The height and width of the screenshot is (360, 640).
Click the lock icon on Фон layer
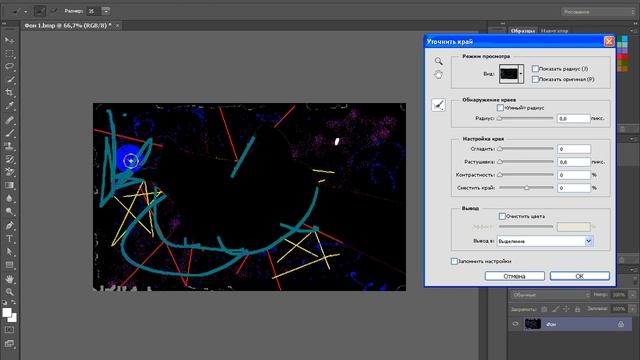click(x=621, y=324)
